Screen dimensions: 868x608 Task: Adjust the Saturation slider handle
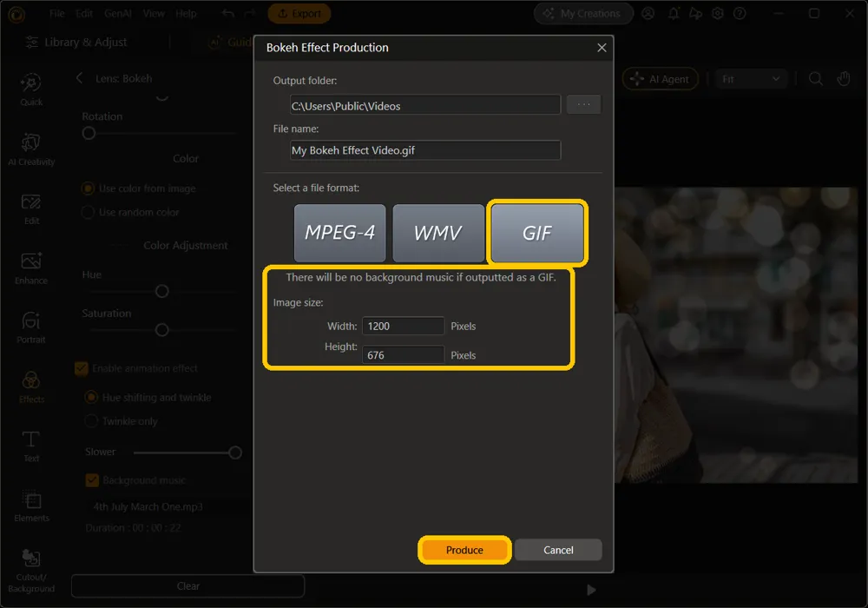(161, 330)
